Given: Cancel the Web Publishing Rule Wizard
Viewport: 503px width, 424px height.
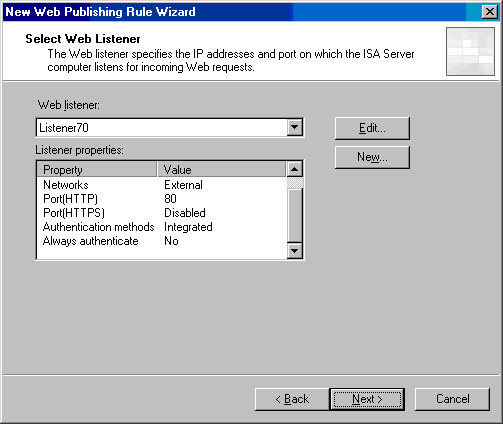Looking at the screenshot, I should (x=452, y=399).
